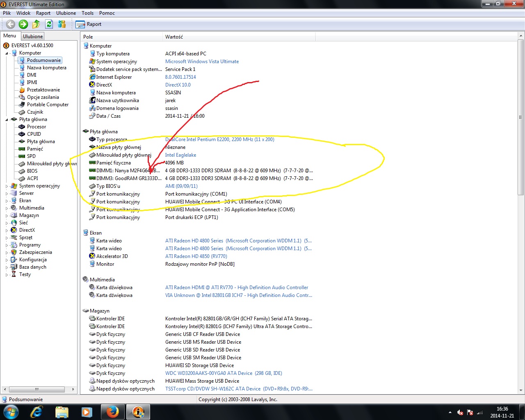Screen dimensions: 525x420
Task: Expand the DirectX tree node
Action: click(7, 230)
